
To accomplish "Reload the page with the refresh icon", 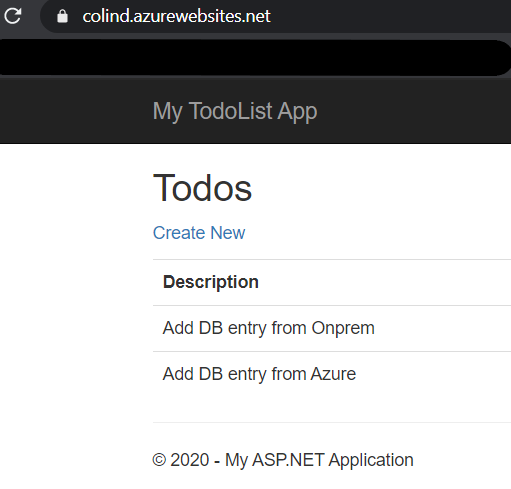I will 13,16.
